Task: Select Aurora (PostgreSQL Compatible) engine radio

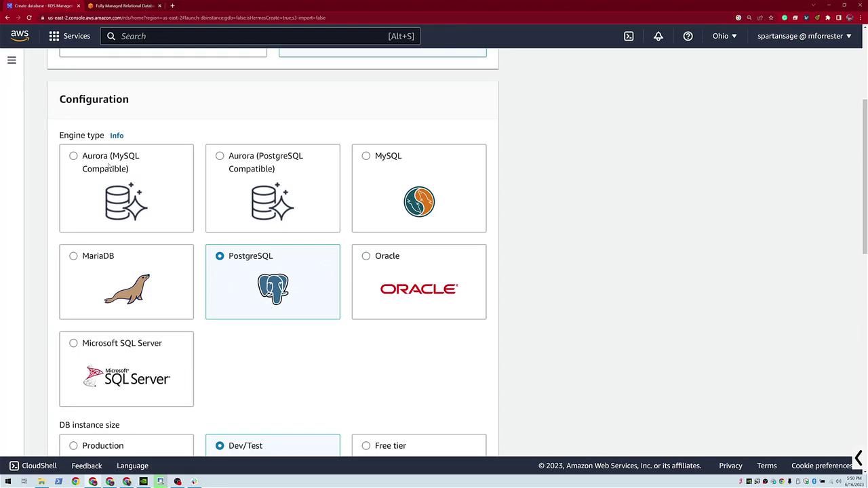Action: tap(220, 156)
